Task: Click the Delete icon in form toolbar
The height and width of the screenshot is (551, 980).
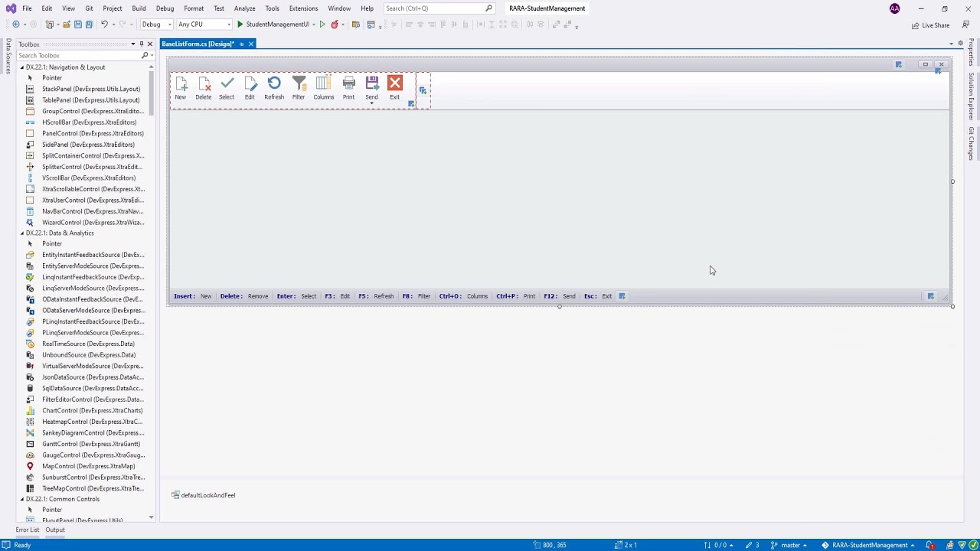Action: pos(204,83)
